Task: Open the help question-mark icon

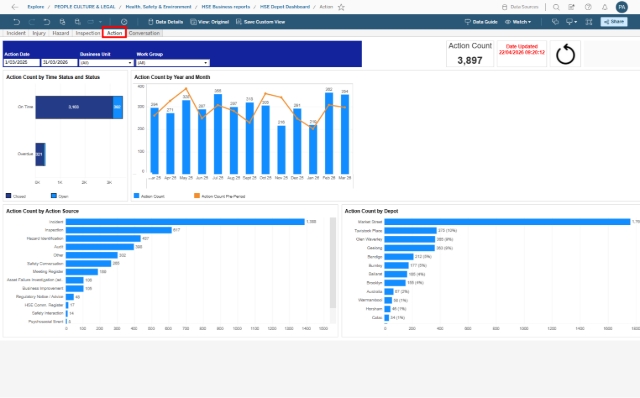Action: tap(588, 7)
